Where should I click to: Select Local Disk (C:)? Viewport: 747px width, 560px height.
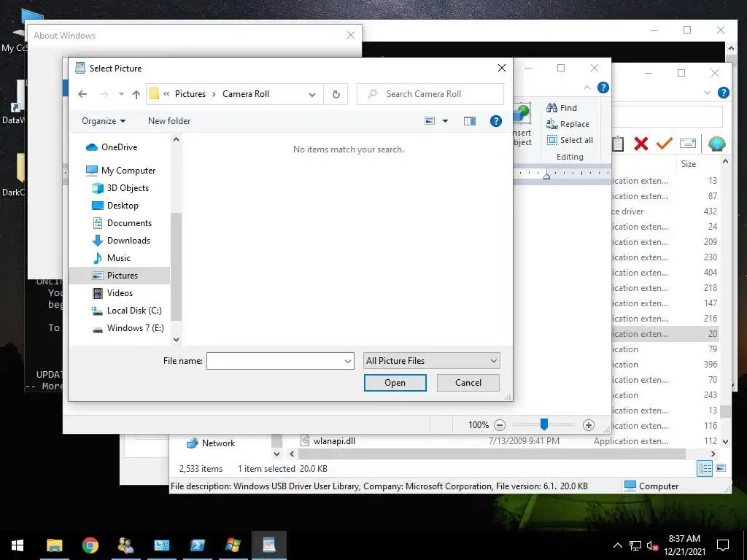(x=134, y=311)
